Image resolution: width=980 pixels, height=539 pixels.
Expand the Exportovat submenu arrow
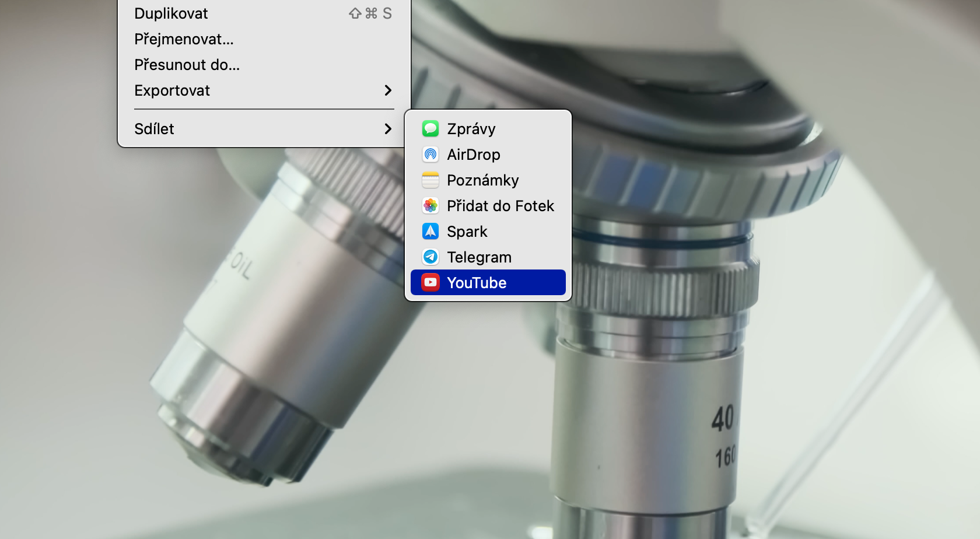click(388, 90)
